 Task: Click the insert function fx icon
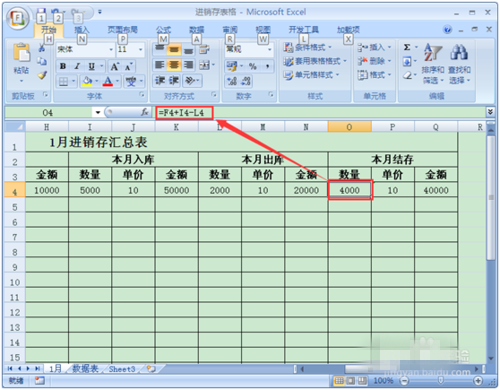pyautogui.click(x=145, y=112)
